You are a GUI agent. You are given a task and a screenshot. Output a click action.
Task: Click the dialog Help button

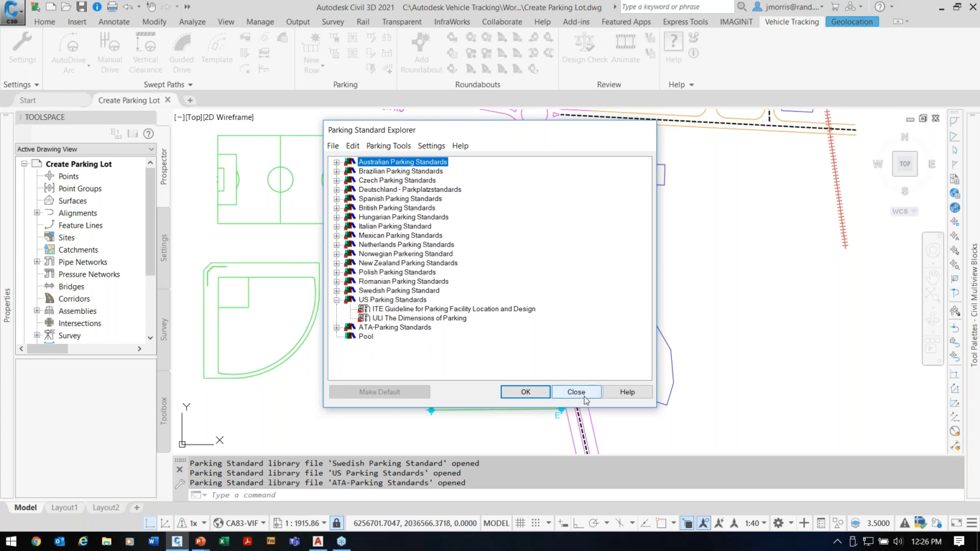627,392
